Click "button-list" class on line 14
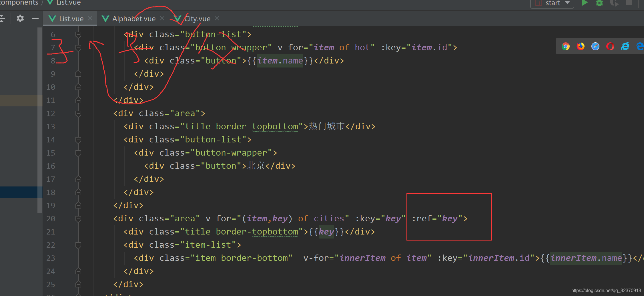The height and width of the screenshot is (296, 644). 213,140
